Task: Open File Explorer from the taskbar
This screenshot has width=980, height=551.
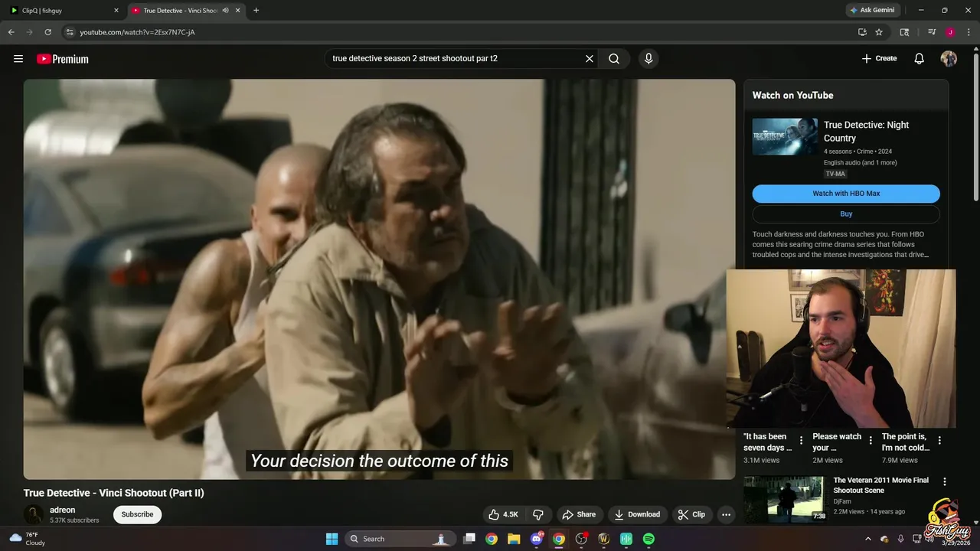Action: coord(514,539)
